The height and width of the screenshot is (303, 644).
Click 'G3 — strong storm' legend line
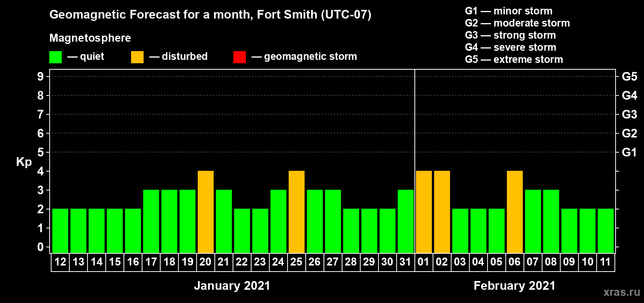point(510,35)
